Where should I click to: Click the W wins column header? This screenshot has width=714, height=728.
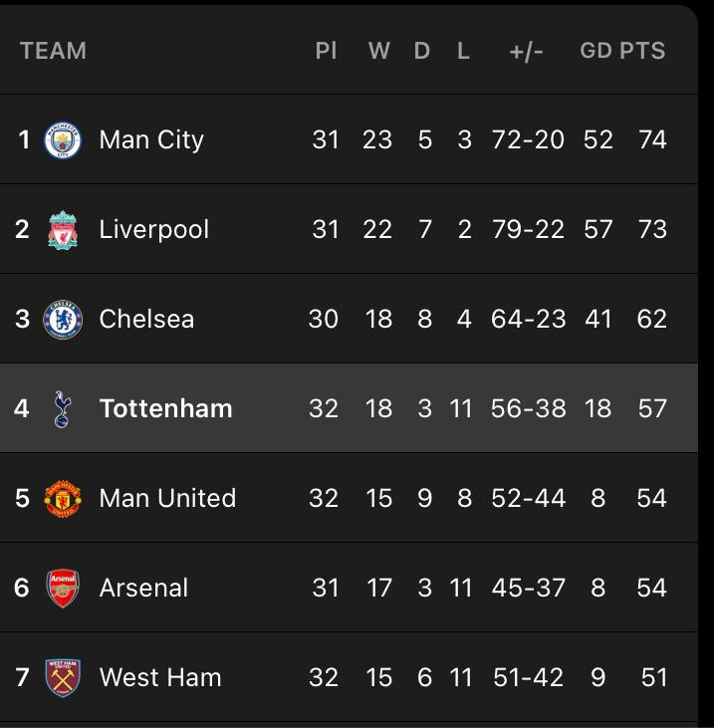click(378, 50)
